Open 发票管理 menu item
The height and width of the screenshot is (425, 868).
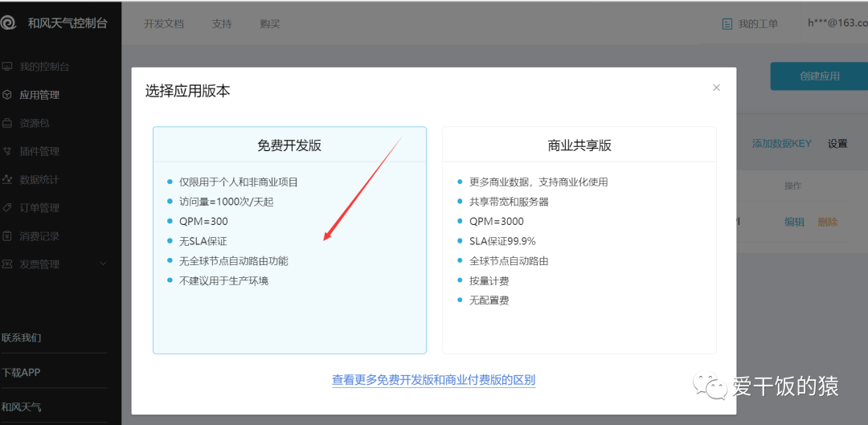39,264
